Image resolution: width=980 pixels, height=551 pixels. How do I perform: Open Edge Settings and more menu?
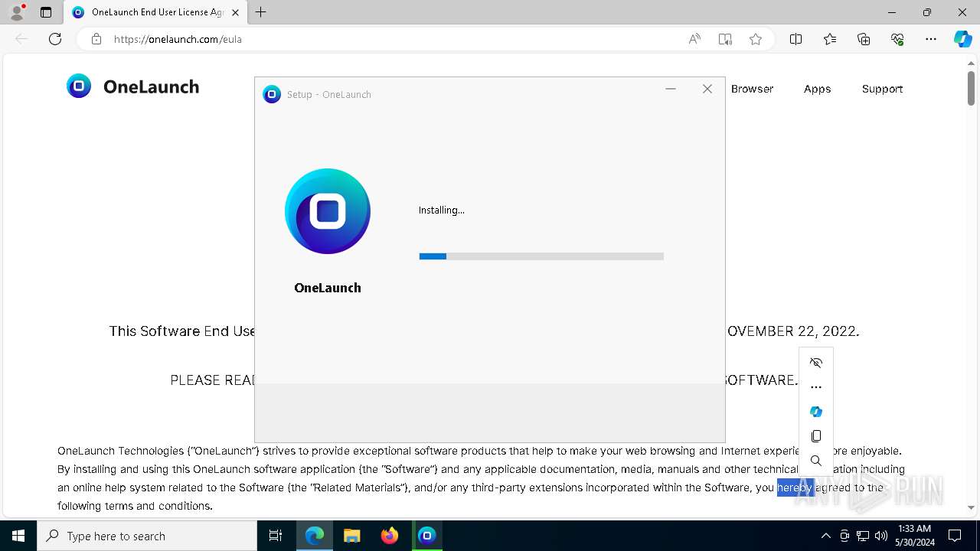tap(931, 39)
